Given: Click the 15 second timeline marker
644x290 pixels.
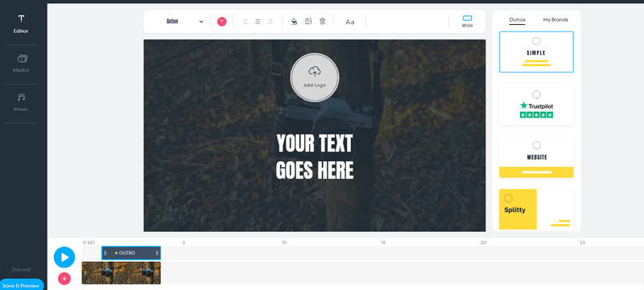Looking at the screenshot, I should [383, 242].
